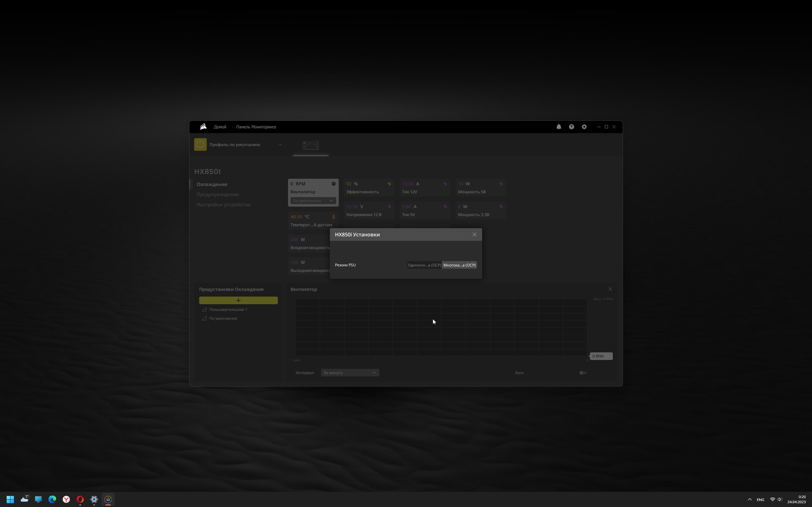The width and height of the screenshot is (812, 507).
Task: Open the Интервал За минуту dropdown
Action: coord(350,373)
